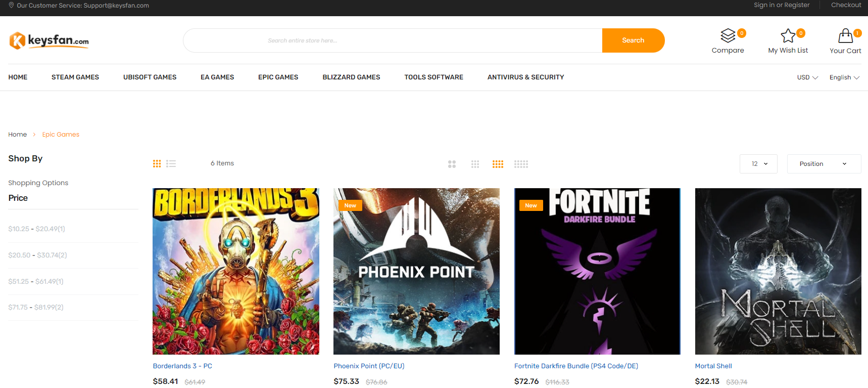Click the Mortal Shell price $22.13
Viewport: 868px width, 388px height.
pyautogui.click(x=707, y=381)
